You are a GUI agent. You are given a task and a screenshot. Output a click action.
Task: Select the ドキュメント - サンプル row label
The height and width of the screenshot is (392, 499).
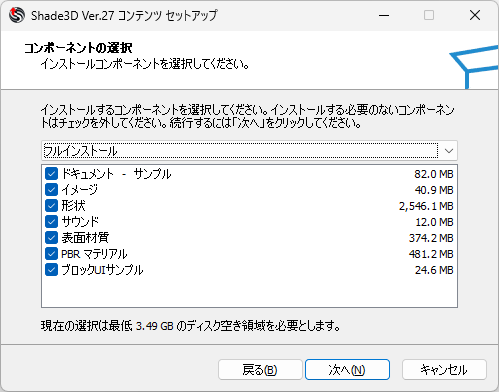point(116,174)
